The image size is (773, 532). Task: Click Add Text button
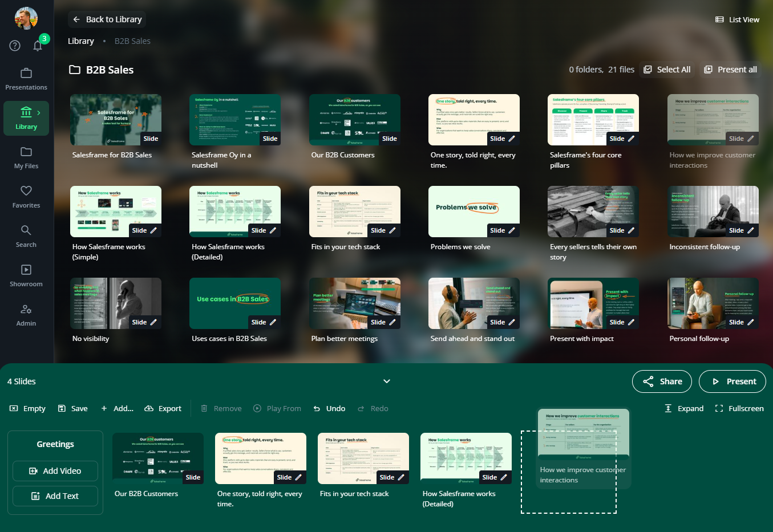[x=55, y=496]
